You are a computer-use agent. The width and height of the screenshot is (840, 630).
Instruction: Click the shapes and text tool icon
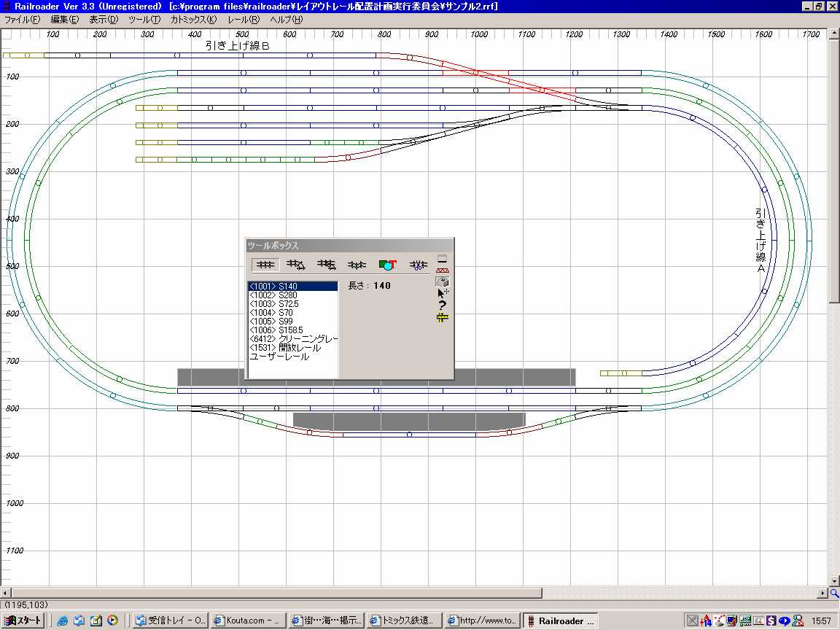tap(386, 265)
